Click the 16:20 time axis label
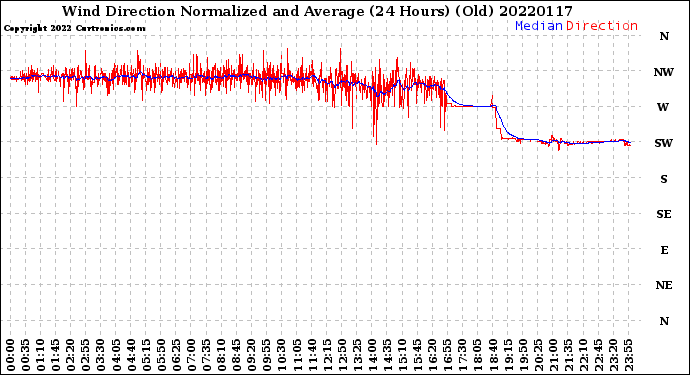The width and height of the screenshot is (690, 375). click(433, 355)
